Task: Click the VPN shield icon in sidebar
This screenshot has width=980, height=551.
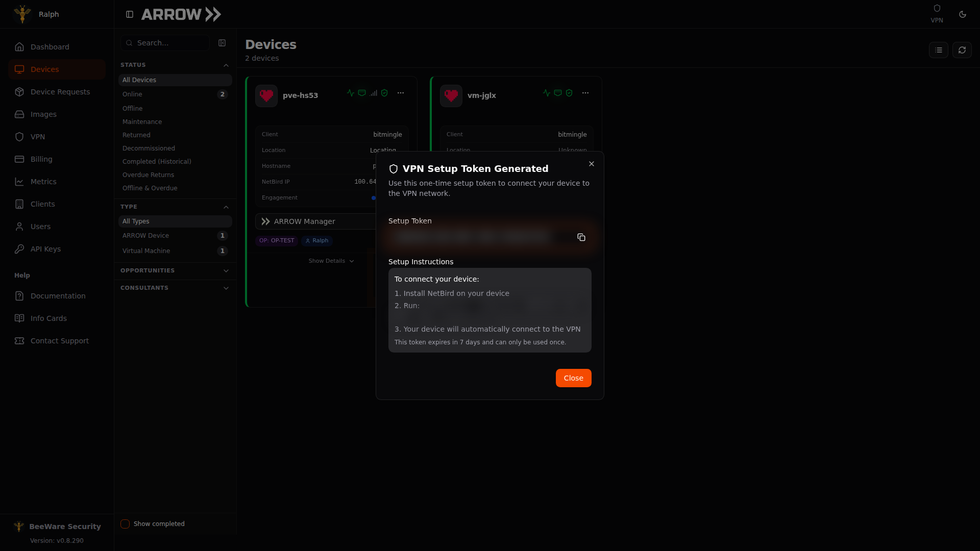Action: [x=19, y=137]
